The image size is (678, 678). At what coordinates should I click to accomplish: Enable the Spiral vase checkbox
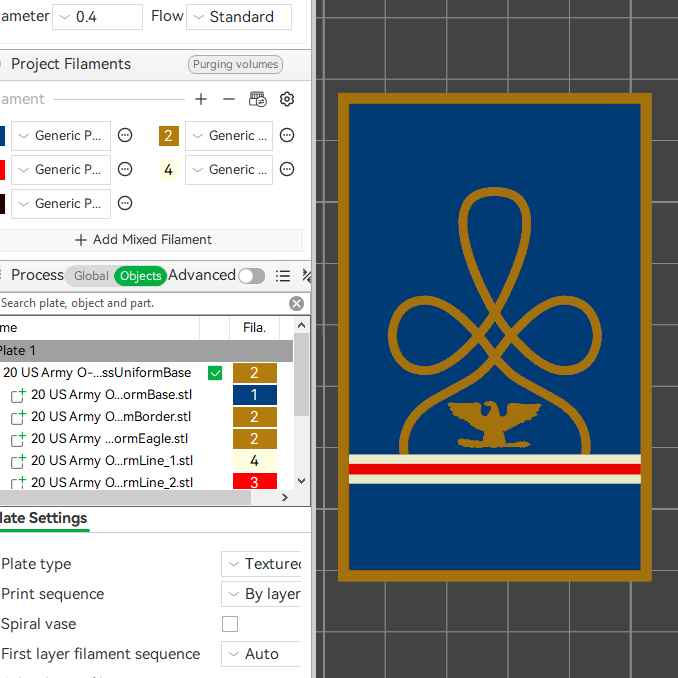tap(230, 624)
